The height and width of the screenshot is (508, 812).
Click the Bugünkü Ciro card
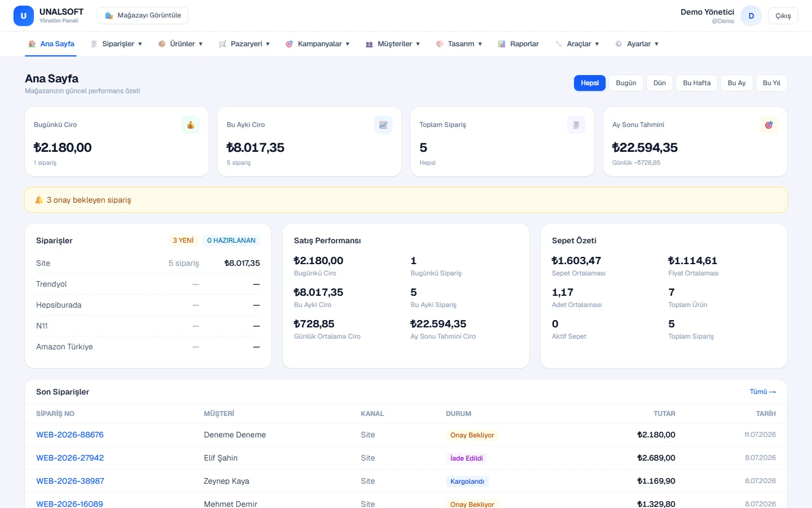[117, 142]
